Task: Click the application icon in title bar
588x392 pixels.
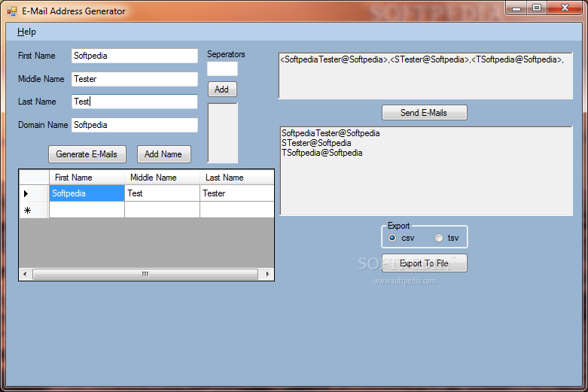Action: (12, 11)
